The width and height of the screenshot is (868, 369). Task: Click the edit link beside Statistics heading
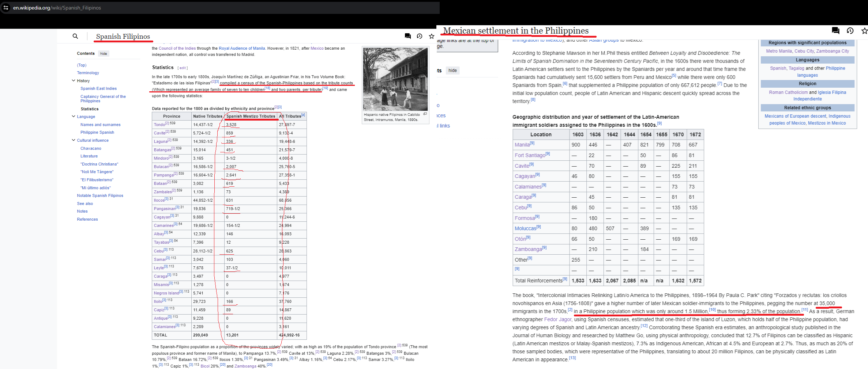[x=183, y=68]
